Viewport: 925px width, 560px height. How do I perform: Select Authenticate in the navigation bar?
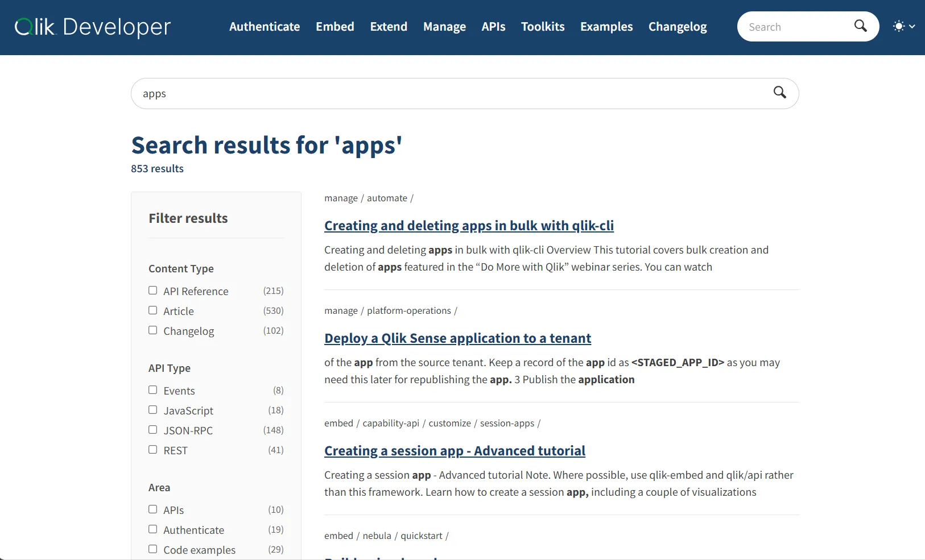pyautogui.click(x=264, y=26)
